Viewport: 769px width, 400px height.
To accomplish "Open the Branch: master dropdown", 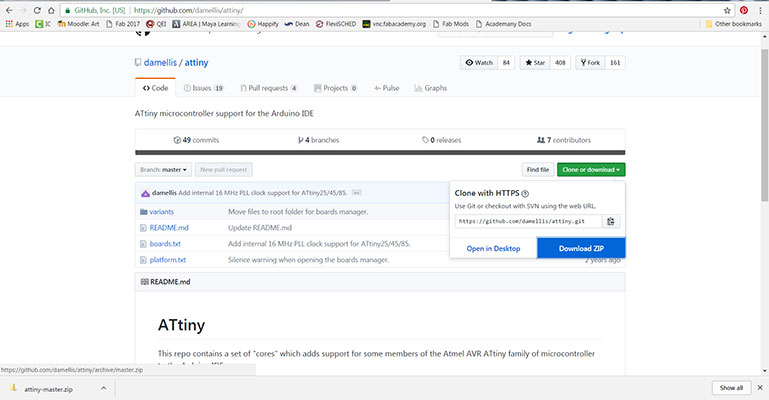I will point(163,170).
